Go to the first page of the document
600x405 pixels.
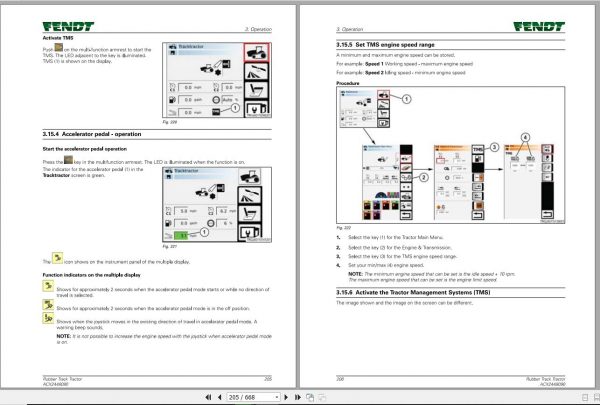(x=208, y=397)
